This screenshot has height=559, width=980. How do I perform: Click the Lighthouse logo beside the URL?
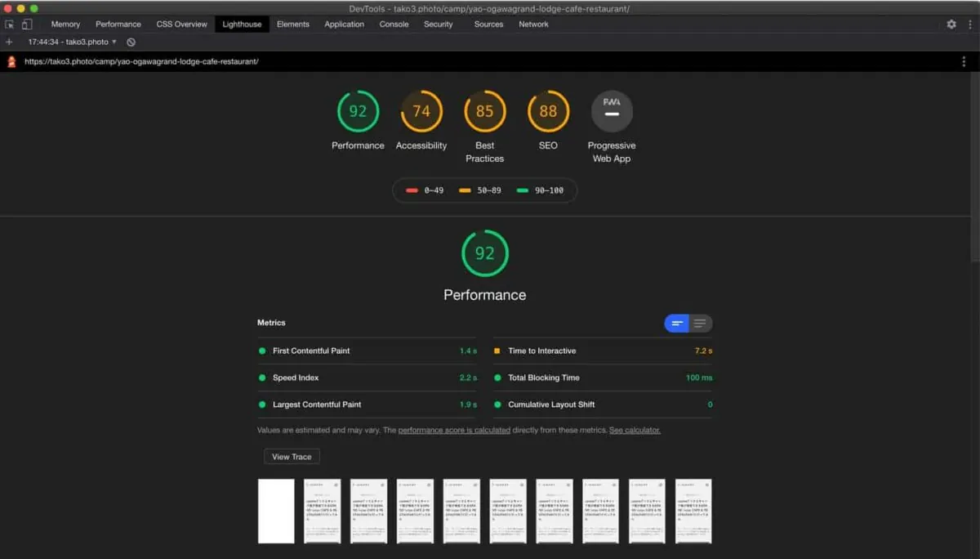tap(11, 61)
